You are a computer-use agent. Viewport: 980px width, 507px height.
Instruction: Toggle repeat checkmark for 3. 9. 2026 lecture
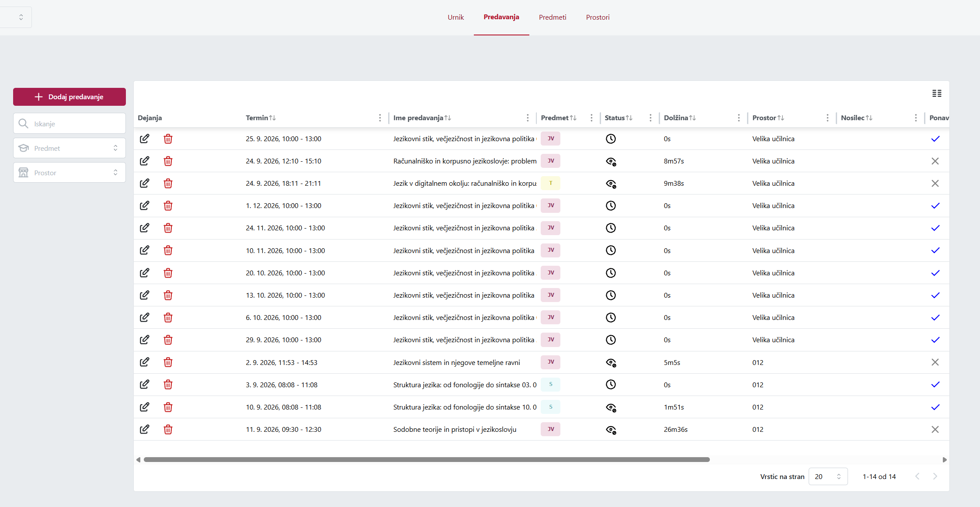935,384
